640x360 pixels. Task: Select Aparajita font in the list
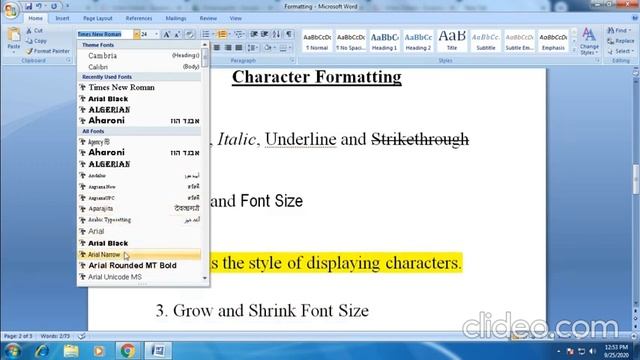tap(139, 209)
